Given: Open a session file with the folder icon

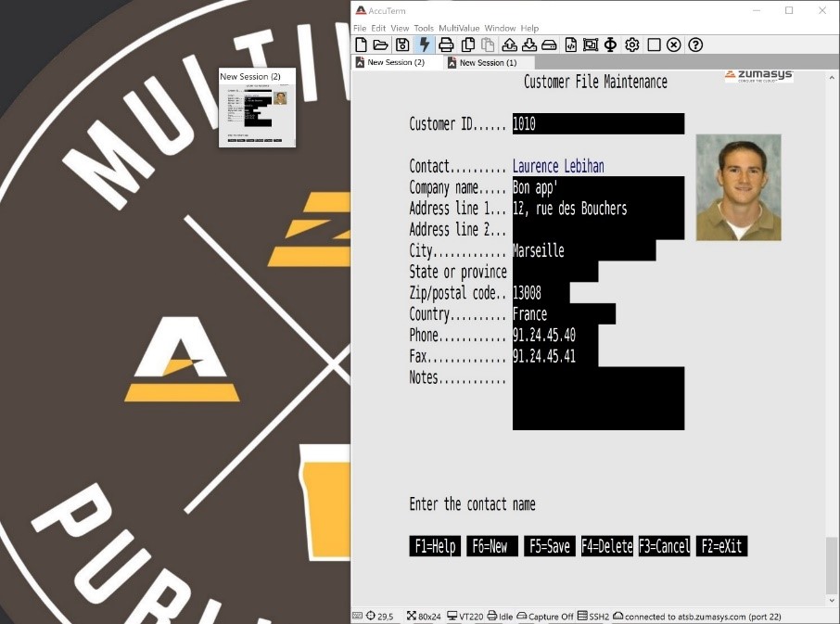Looking at the screenshot, I should [x=380, y=45].
